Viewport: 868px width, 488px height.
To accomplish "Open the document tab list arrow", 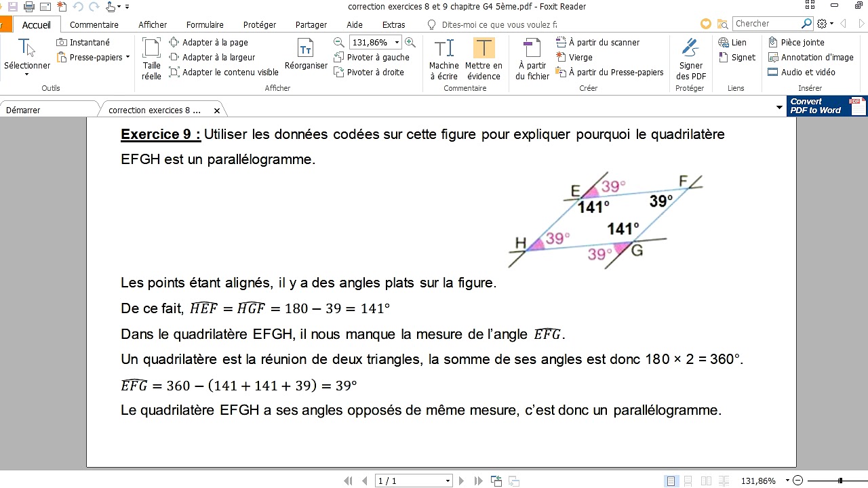I will pos(779,108).
